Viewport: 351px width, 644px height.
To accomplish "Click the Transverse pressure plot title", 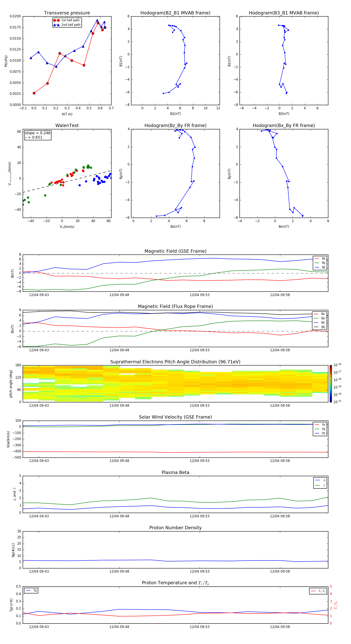I will click(x=67, y=13).
